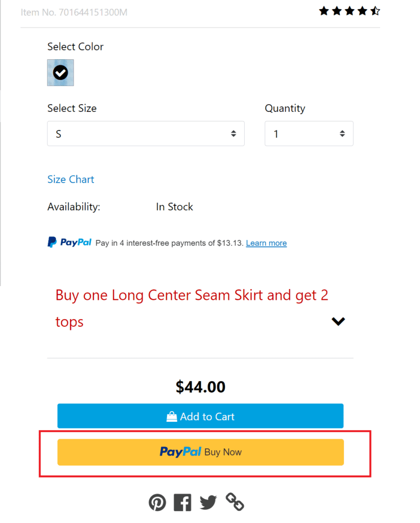Click the PayPal logo beside Pay in 4

[70, 242]
